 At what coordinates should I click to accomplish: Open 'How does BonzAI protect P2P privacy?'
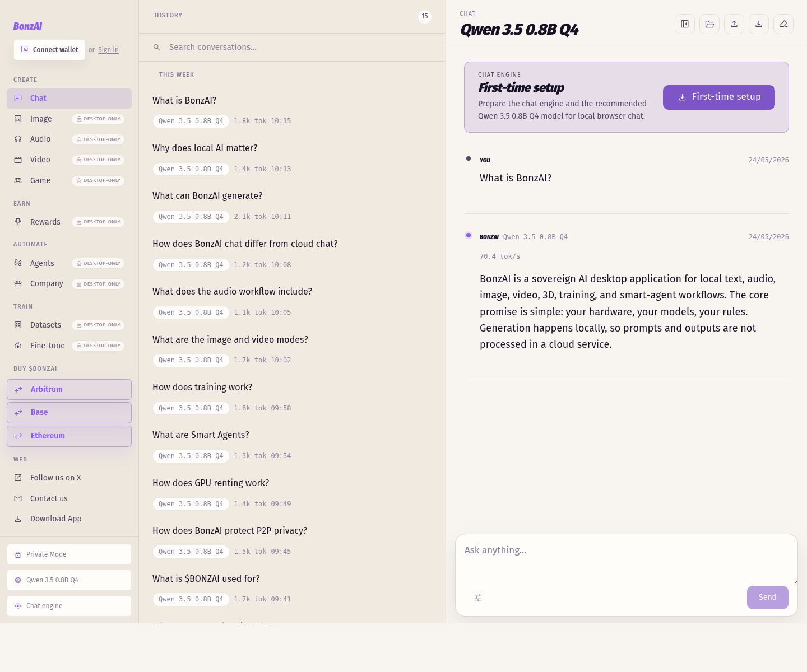(x=292, y=540)
